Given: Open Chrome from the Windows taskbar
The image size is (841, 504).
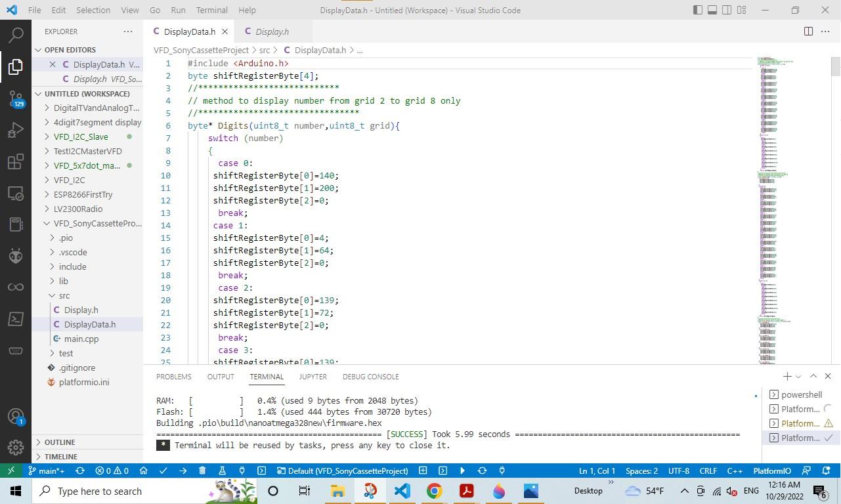Looking at the screenshot, I should click(434, 491).
